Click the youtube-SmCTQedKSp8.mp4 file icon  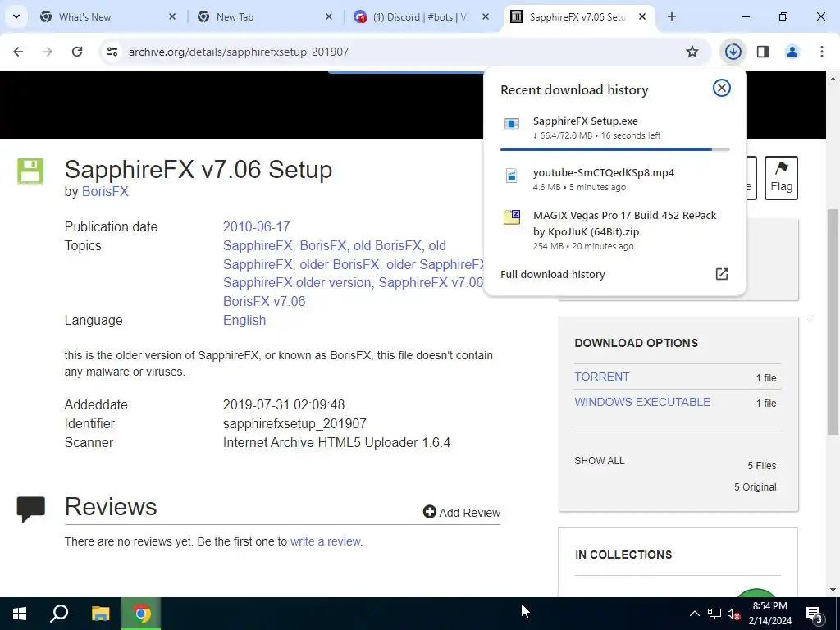point(512,176)
